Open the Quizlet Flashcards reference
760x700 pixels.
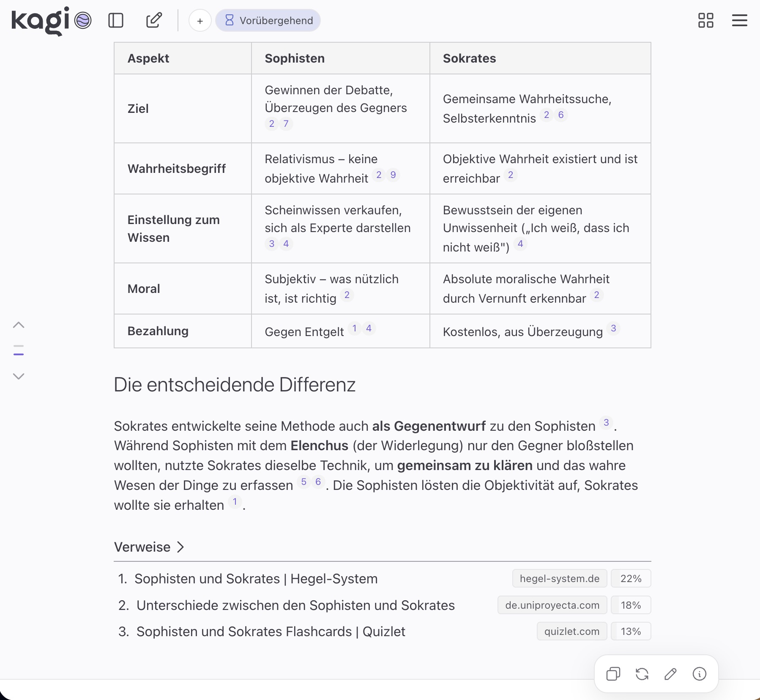click(271, 632)
